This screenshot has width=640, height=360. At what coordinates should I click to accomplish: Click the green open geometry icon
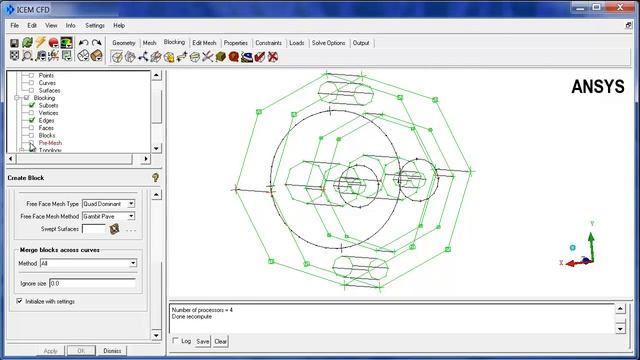click(27, 42)
